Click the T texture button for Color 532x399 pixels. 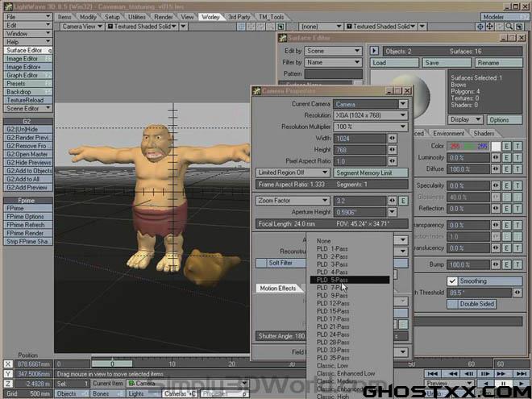[x=517, y=146]
